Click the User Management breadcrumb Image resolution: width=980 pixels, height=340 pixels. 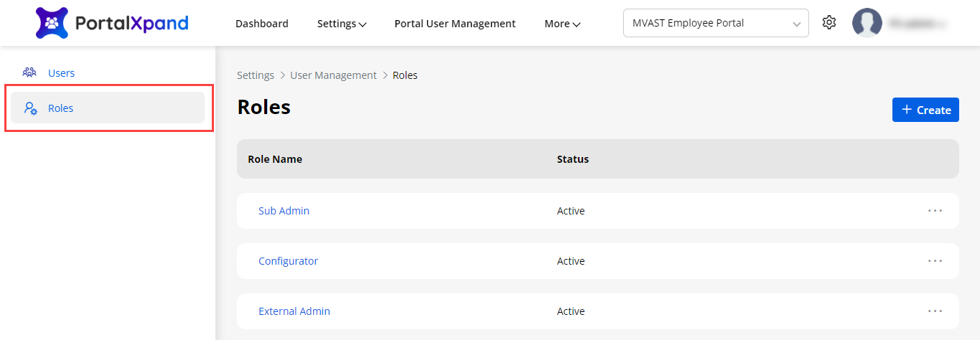click(x=333, y=75)
